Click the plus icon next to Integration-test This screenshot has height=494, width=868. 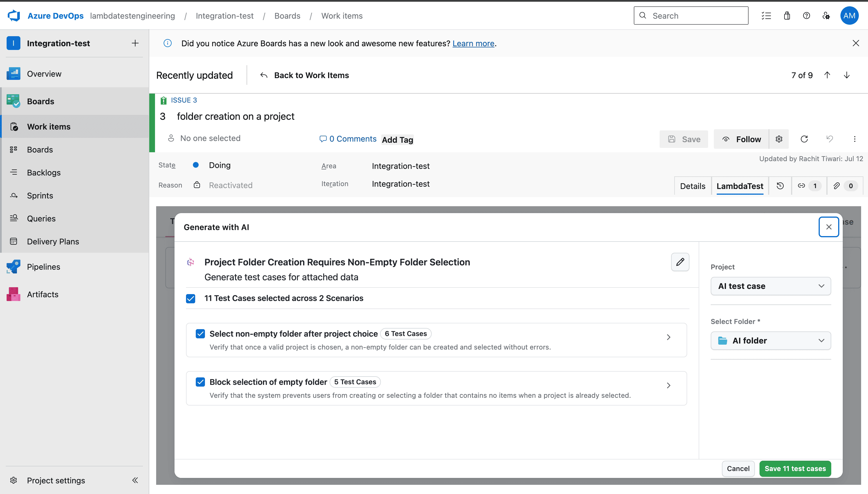[x=135, y=43]
